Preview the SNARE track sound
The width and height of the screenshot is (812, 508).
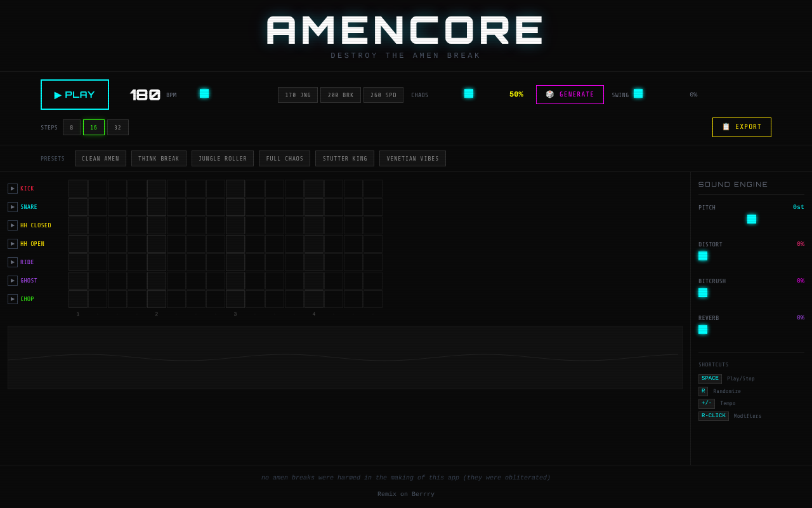[x=13, y=207]
